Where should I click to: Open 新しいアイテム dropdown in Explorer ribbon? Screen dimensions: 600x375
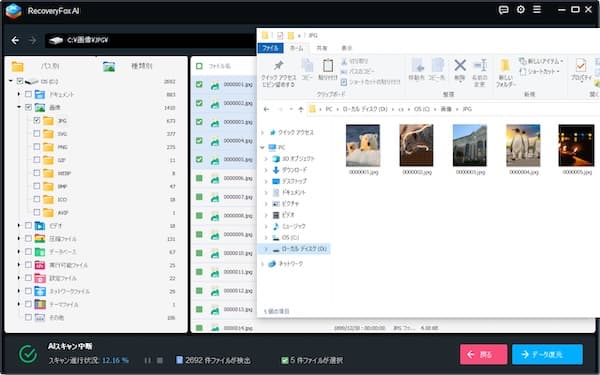(x=541, y=61)
